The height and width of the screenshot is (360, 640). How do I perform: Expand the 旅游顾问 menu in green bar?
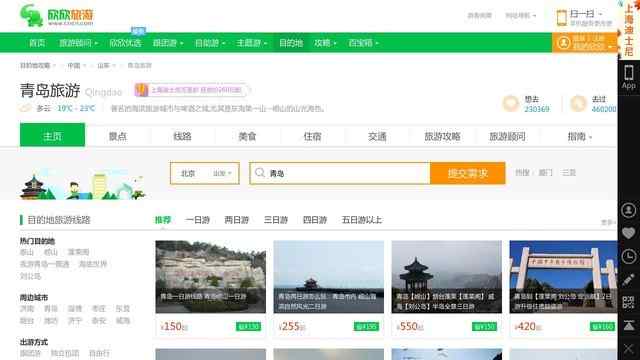78,43
